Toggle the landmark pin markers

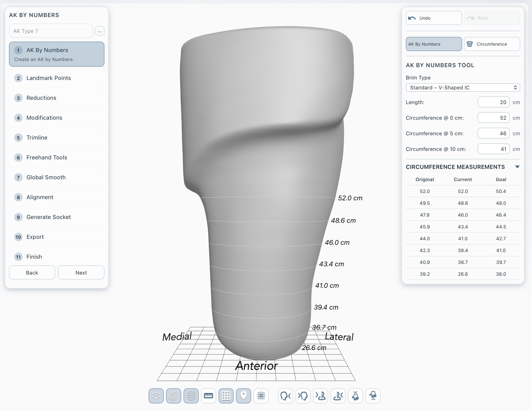(244, 396)
